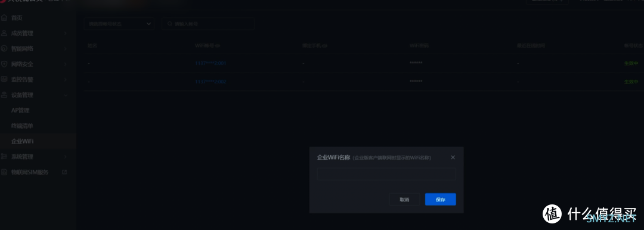Select 企业WiFi submenu item
This screenshot has width=644, height=230.
[x=23, y=141]
